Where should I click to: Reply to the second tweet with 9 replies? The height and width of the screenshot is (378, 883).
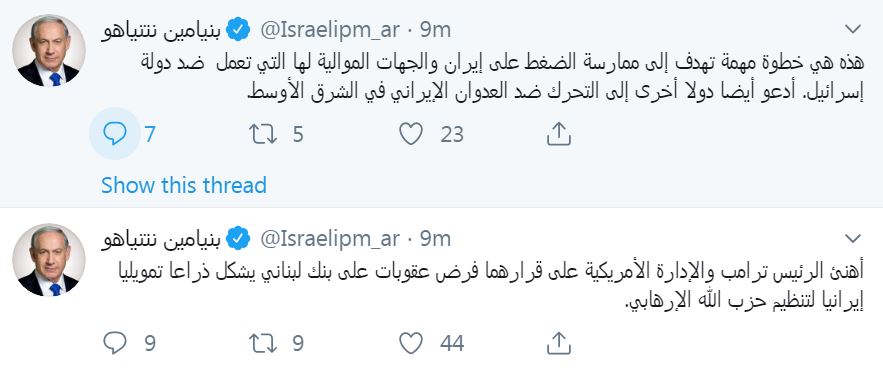point(115,343)
